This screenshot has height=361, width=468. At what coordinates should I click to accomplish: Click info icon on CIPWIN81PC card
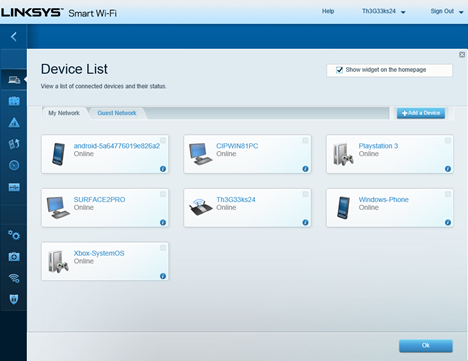305,169
